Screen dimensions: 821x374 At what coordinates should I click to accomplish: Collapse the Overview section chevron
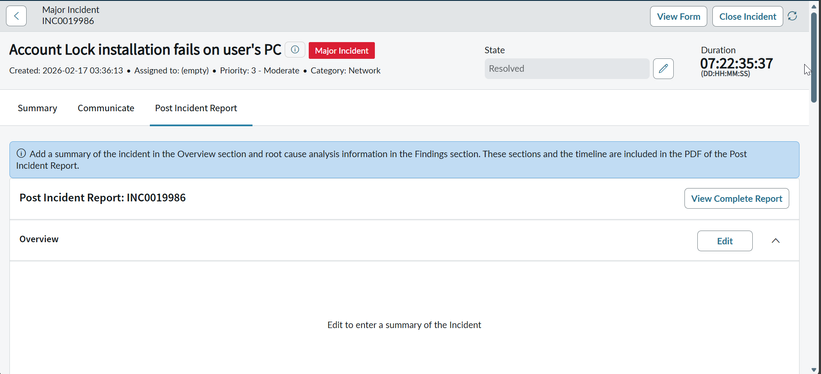coord(776,240)
